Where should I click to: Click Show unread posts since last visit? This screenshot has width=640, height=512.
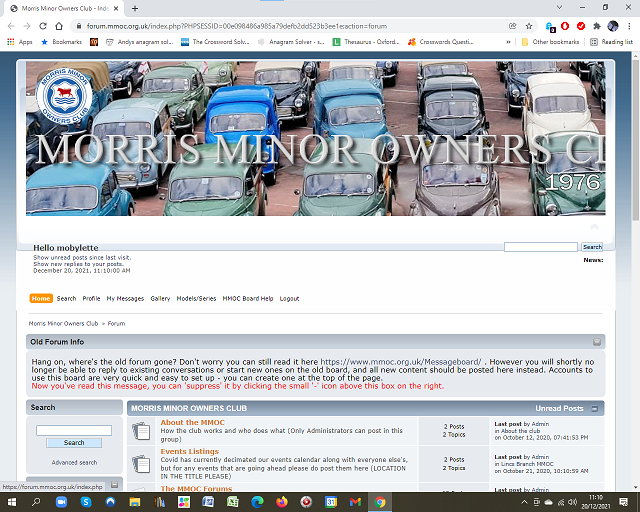coord(82,258)
